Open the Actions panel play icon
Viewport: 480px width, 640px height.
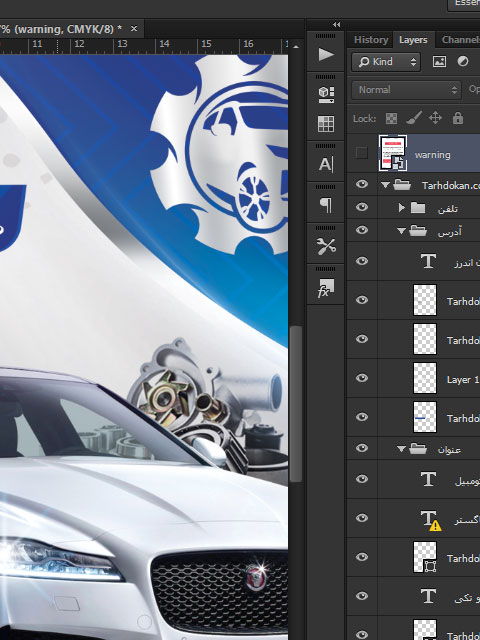tap(326, 54)
